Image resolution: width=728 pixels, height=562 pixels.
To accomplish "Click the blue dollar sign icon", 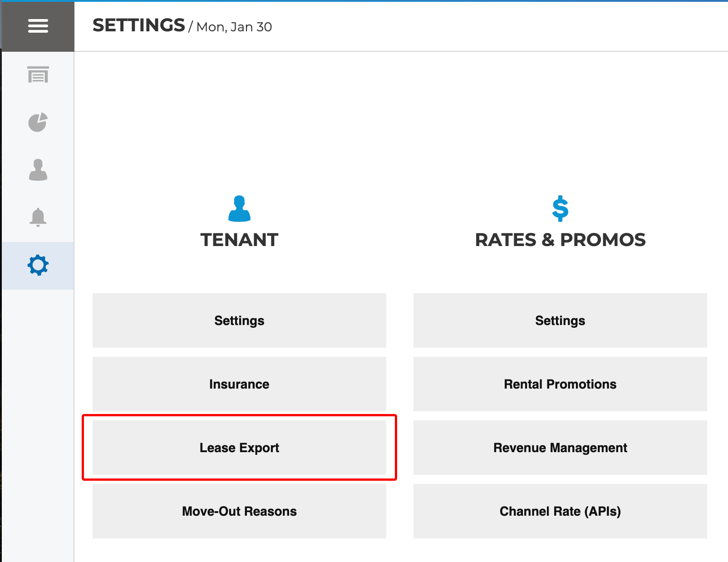I will click(560, 208).
